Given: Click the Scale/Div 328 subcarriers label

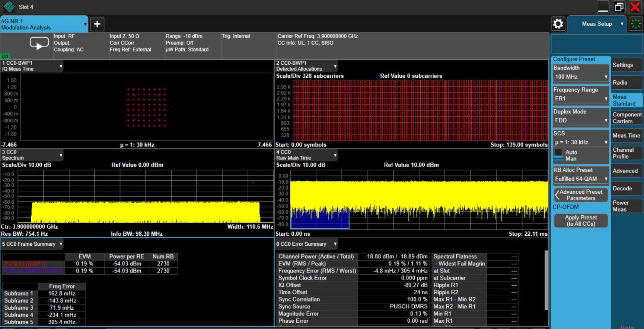Looking at the screenshot, I should pos(310,76).
